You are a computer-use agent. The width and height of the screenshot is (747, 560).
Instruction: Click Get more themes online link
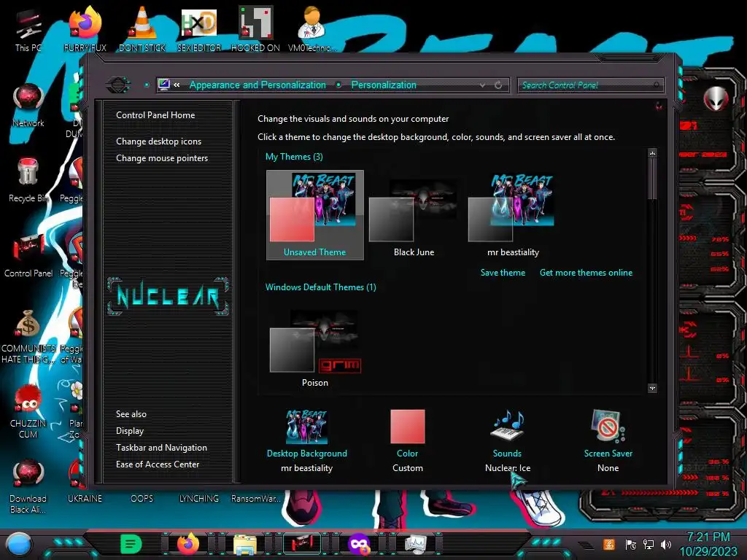click(586, 273)
